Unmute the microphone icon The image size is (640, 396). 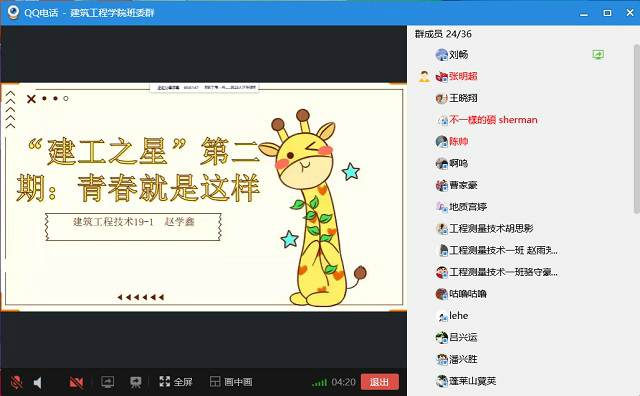(16, 382)
